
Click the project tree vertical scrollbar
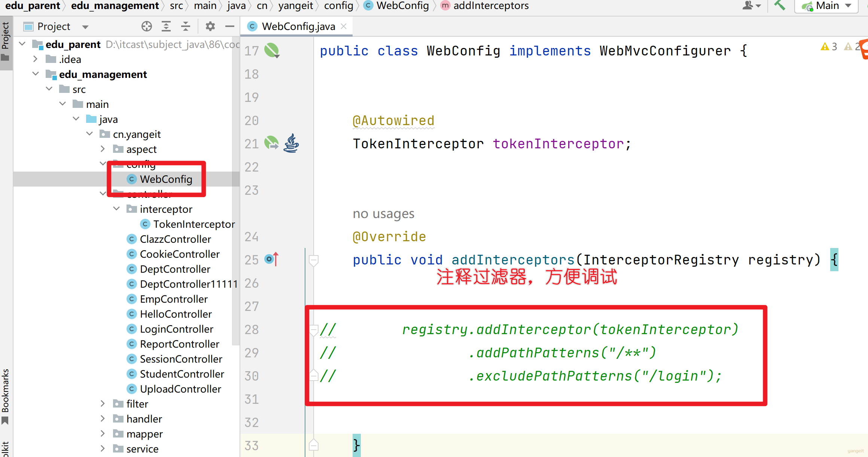pyautogui.click(x=235, y=191)
